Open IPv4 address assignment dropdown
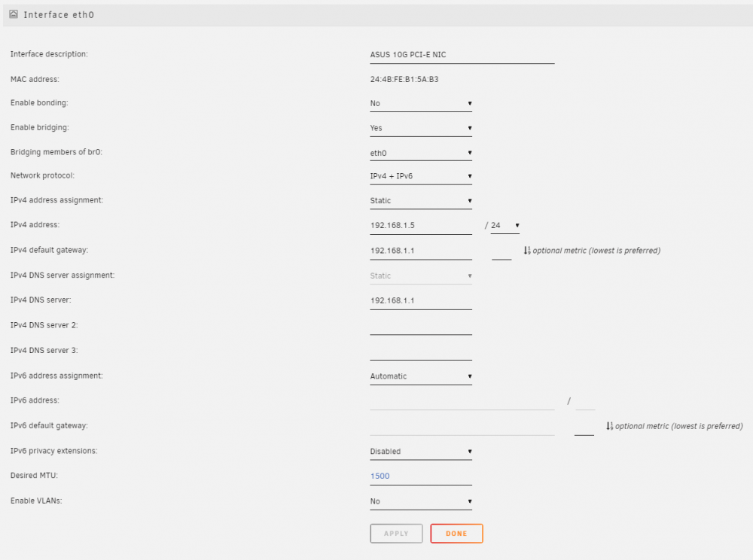Screen dimensions: 753x560 tap(421, 200)
